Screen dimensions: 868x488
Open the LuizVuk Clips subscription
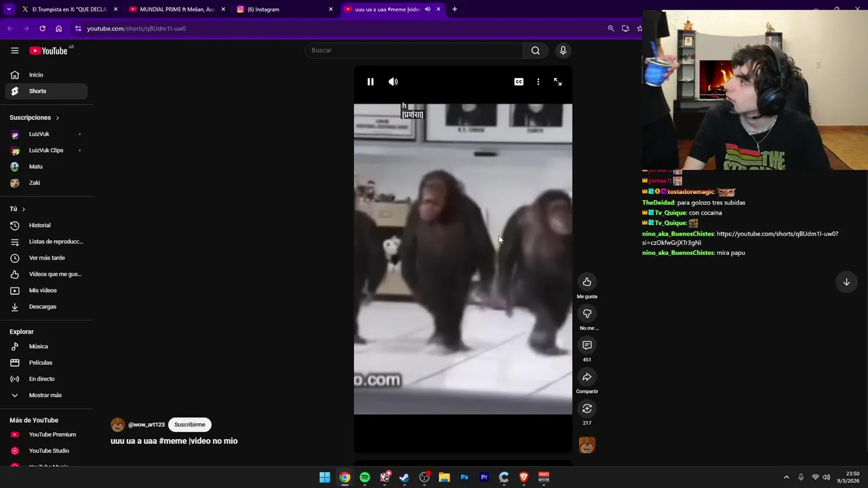coord(46,150)
